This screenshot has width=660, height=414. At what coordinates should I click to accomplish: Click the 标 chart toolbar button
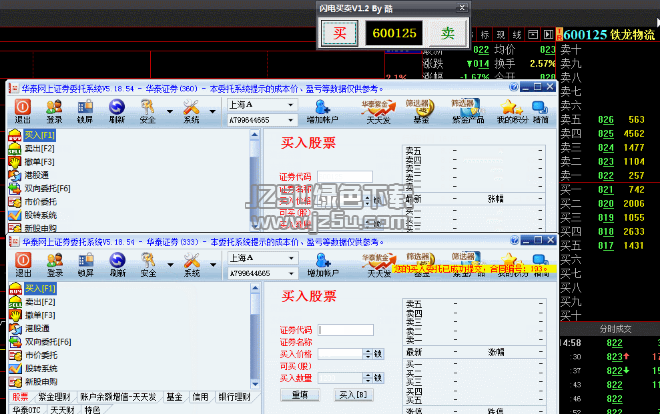[x=485, y=34]
